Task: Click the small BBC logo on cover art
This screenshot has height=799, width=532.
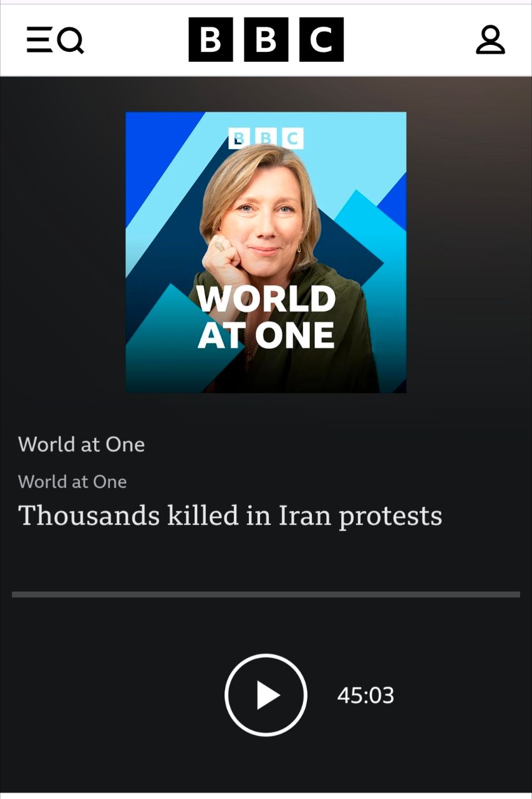Action: tap(266, 138)
